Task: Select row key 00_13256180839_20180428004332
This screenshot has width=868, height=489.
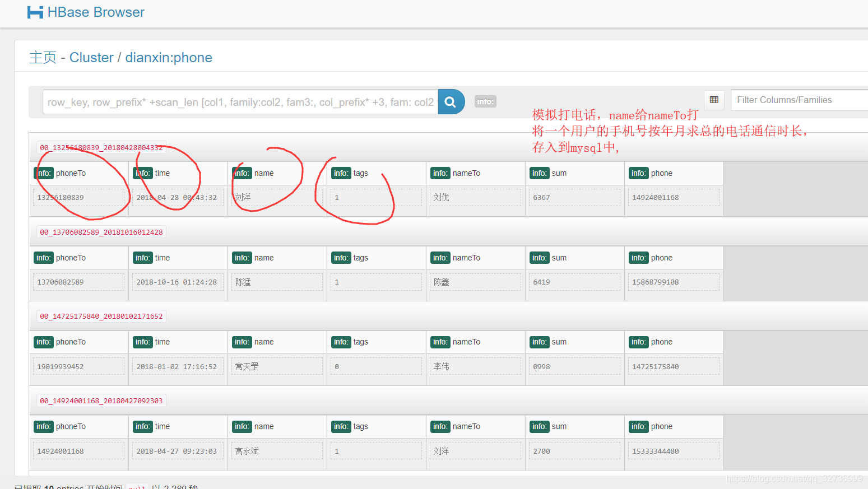Action: 101,148
